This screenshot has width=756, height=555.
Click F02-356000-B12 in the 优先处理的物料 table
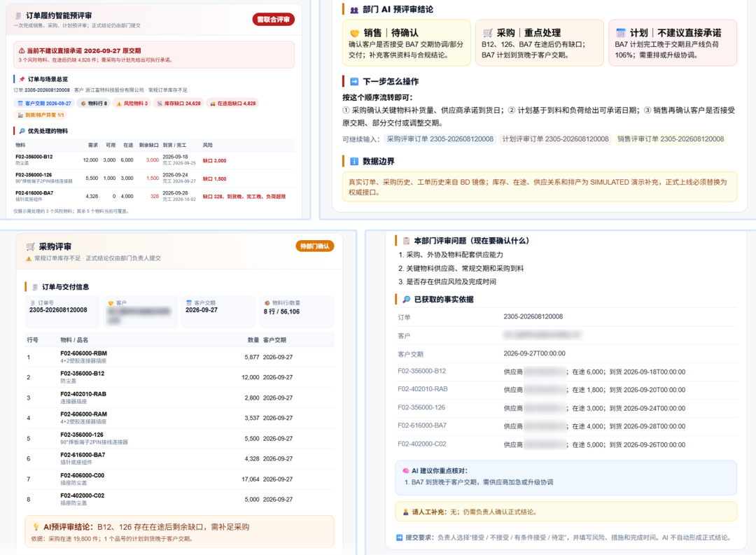(34, 157)
